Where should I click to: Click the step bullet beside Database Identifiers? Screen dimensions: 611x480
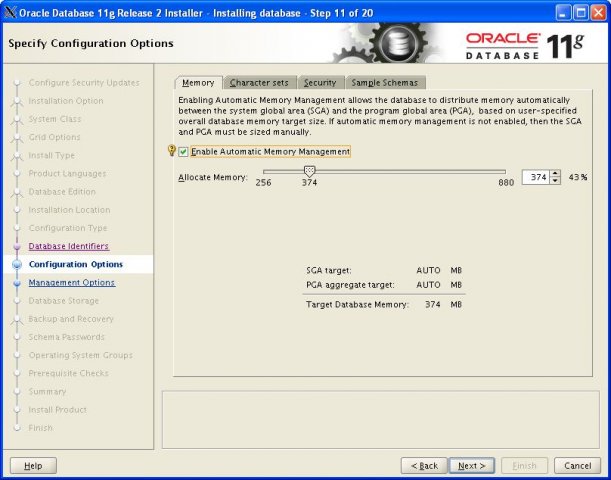coord(17,246)
